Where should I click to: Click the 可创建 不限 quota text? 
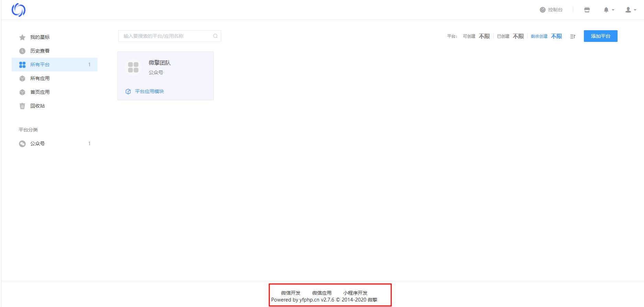(476, 36)
